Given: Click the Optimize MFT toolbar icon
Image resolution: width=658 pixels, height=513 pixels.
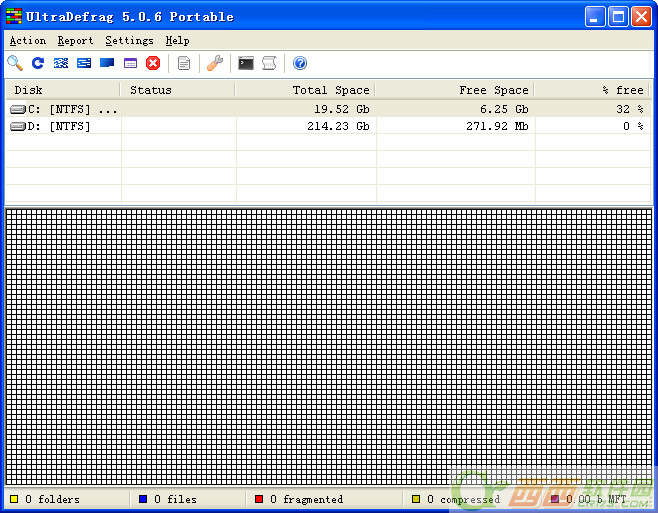Looking at the screenshot, I should coord(130,63).
